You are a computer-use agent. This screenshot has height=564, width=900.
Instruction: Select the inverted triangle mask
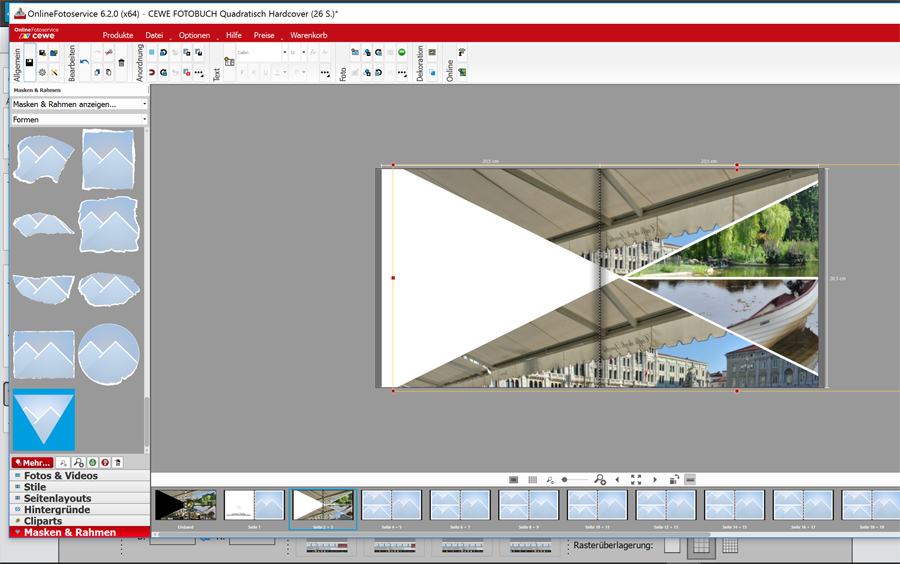click(44, 419)
